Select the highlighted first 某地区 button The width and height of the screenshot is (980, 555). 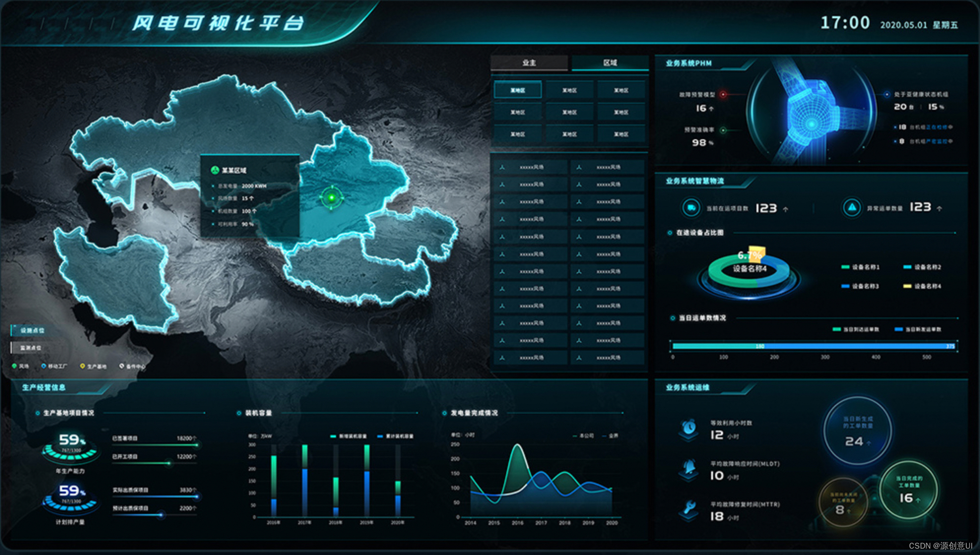[518, 90]
